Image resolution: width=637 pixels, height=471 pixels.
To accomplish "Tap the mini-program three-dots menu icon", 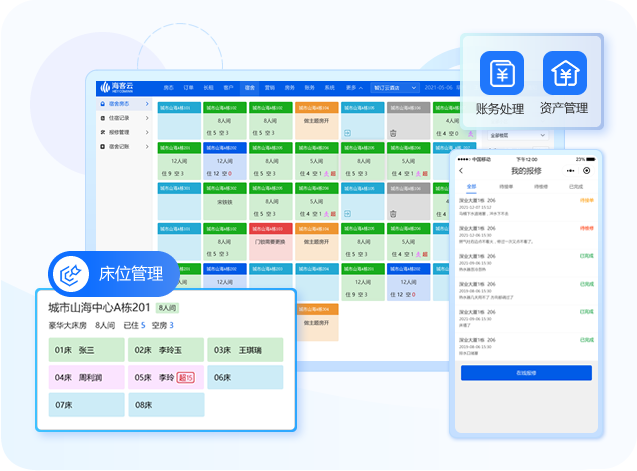I will tap(571, 171).
